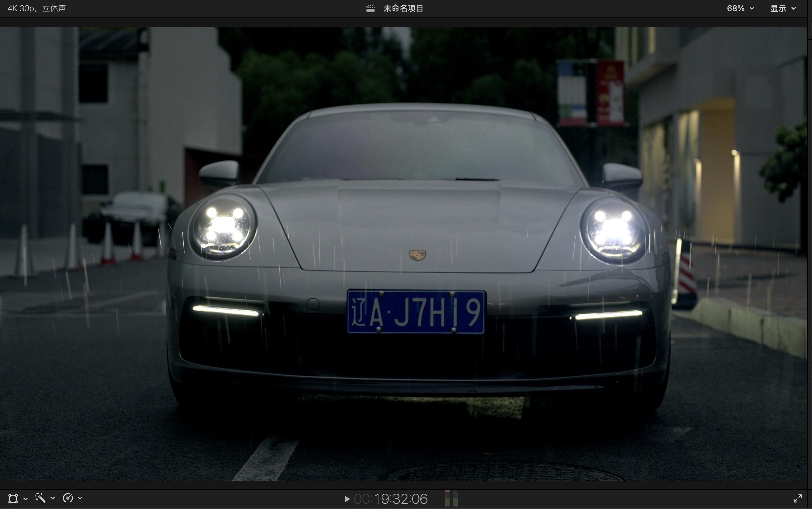Open the Transform tool options chevron
This screenshot has height=509, width=812.
[26, 498]
